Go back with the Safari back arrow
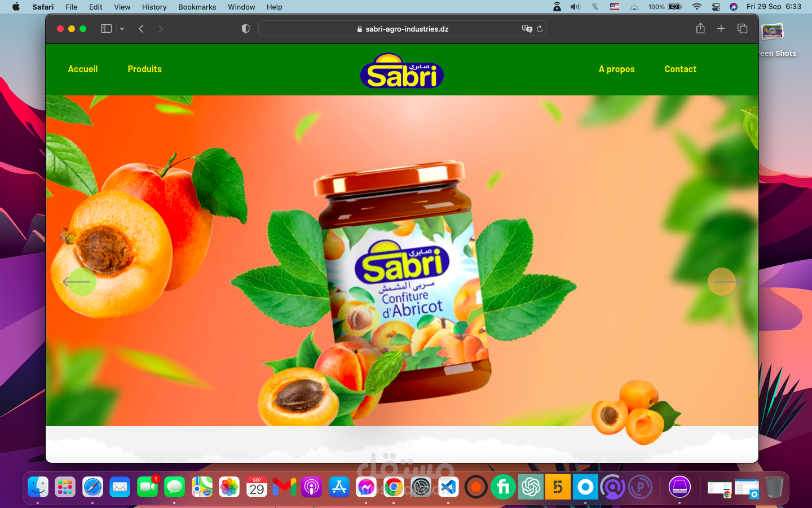Viewport: 812px width, 508px height. (x=141, y=29)
